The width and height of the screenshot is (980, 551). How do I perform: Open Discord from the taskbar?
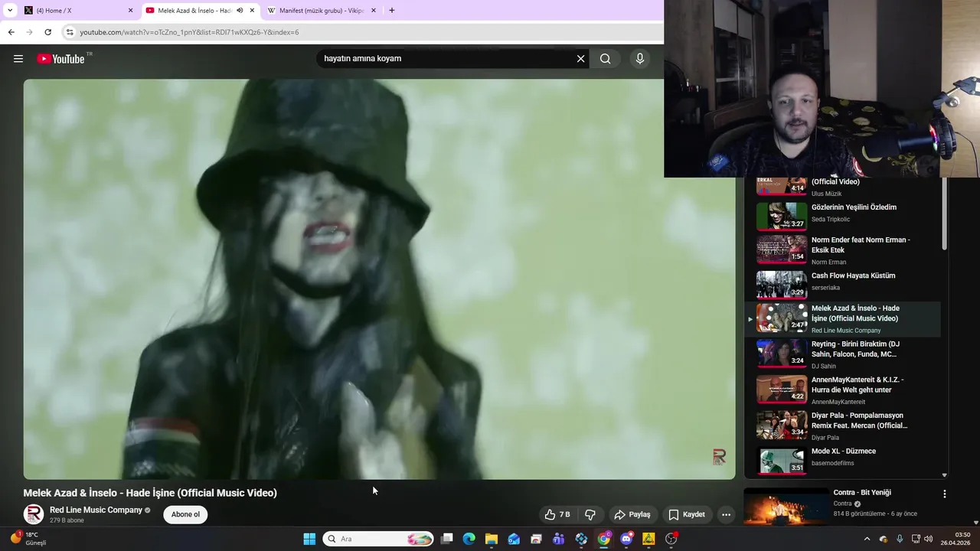coord(626,539)
